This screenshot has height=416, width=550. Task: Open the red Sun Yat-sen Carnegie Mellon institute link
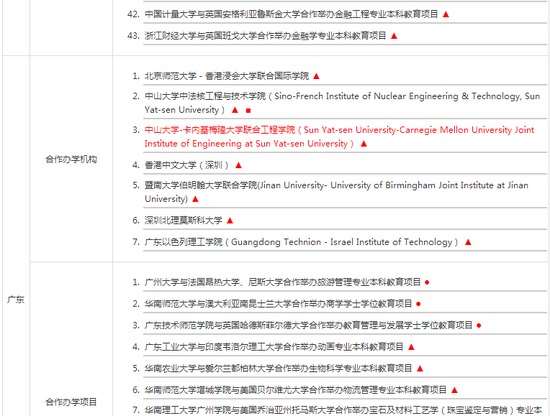tap(339, 137)
